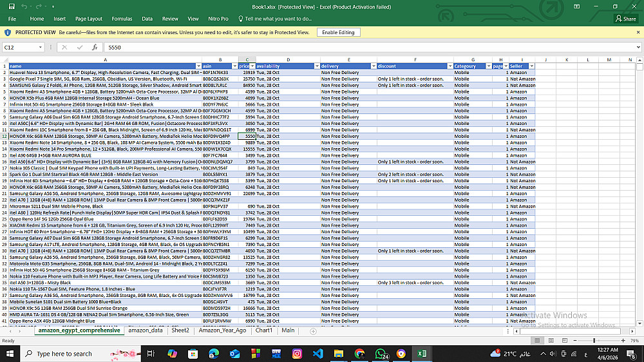Image resolution: width=644 pixels, height=362 pixels.
Task: Click the zoom in plus icon
Action: [x=623, y=340]
